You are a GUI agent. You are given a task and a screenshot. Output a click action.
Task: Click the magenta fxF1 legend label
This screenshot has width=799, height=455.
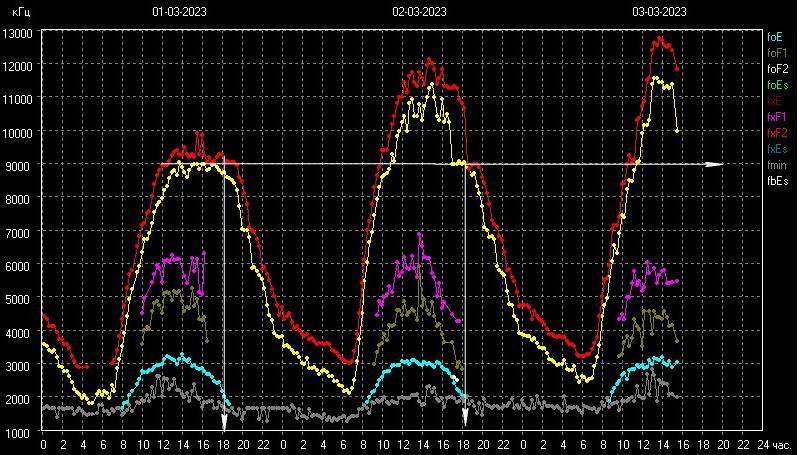tap(777, 117)
